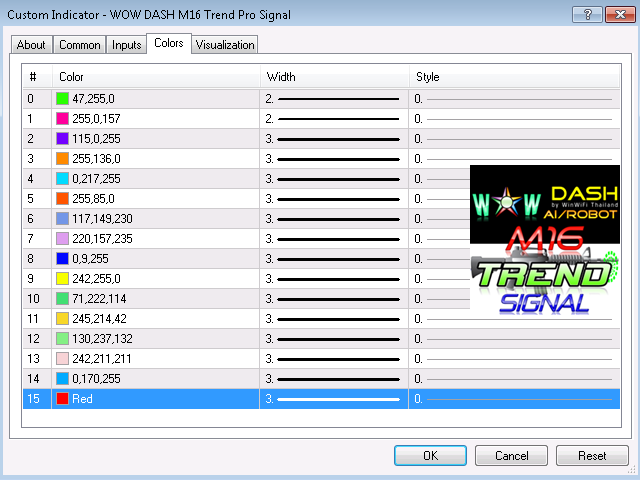Open width selector for row 14

(334, 379)
